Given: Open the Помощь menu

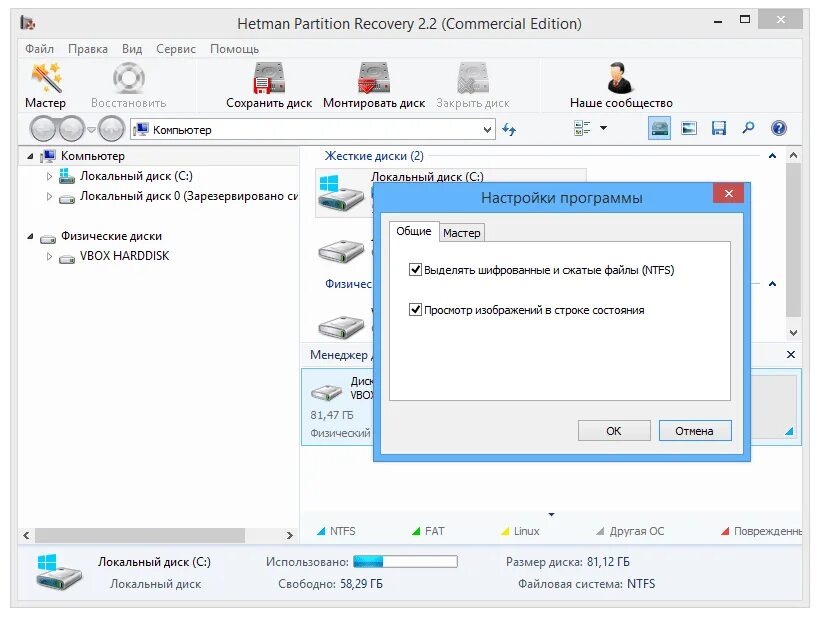Looking at the screenshot, I should (234, 49).
